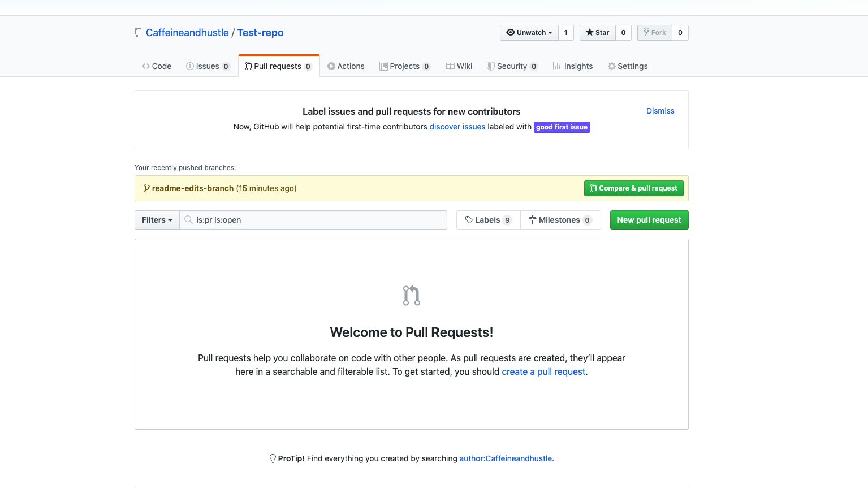The image size is (868, 489).
Task: Click the Issues tab exclamation circle icon
Action: 190,66
